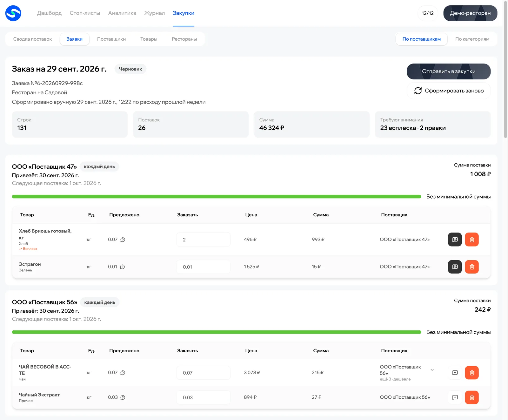Viewport: 508px width, 420px height.
Task: Click Сформировать заново to regenerate order
Action: tap(448, 91)
